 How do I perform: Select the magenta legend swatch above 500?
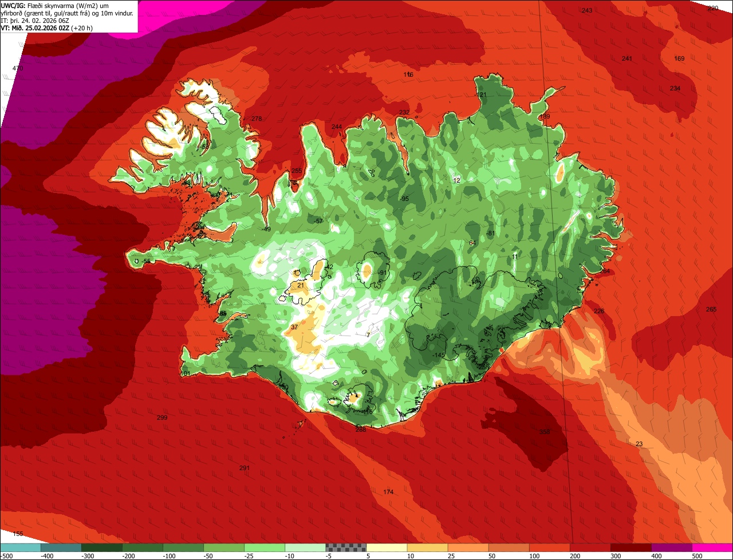point(712,548)
